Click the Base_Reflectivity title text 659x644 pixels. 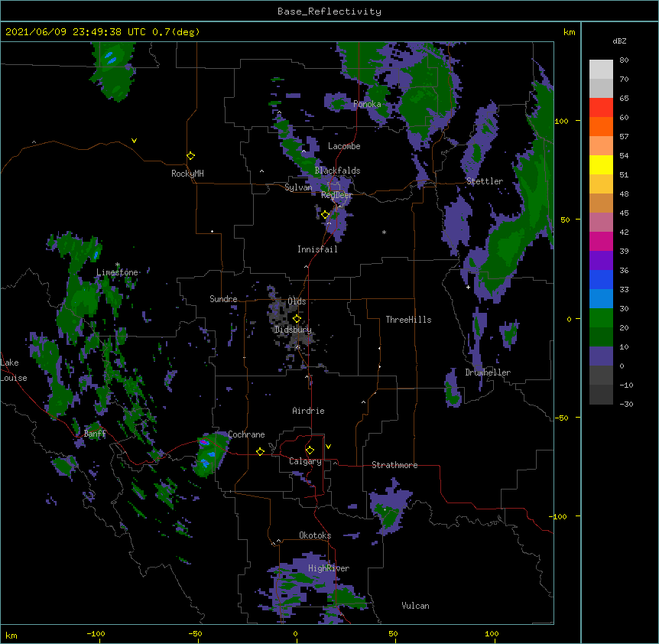coord(329,11)
